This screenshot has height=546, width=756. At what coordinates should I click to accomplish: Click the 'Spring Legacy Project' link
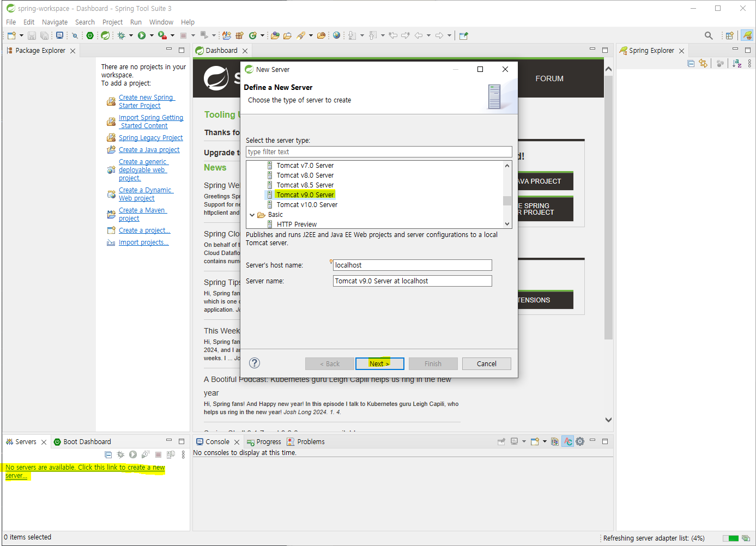(x=151, y=138)
